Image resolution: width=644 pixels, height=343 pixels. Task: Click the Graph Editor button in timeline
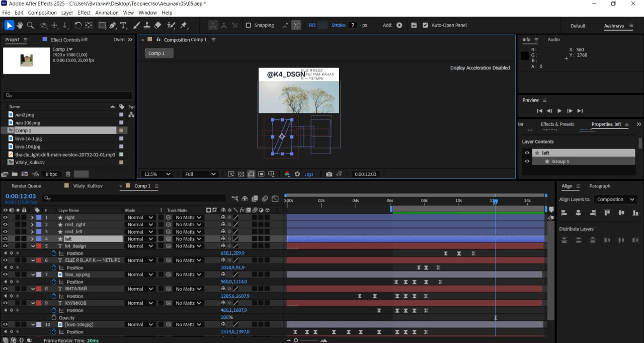pos(275,199)
